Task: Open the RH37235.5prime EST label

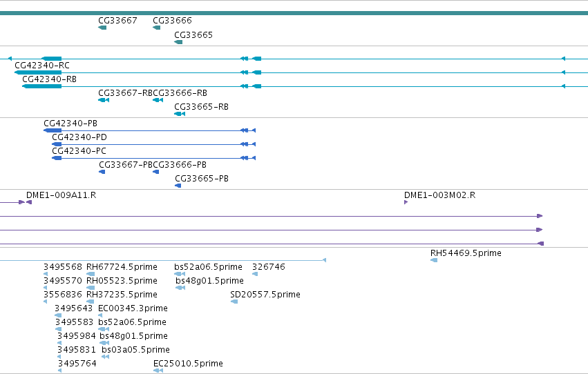Action: click(122, 295)
